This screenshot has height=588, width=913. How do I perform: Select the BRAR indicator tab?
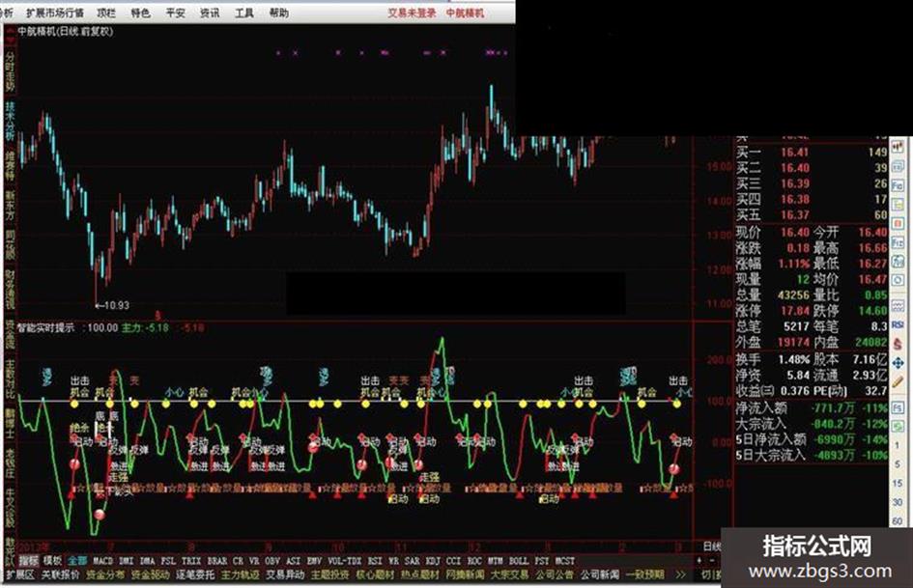[217, 561]
